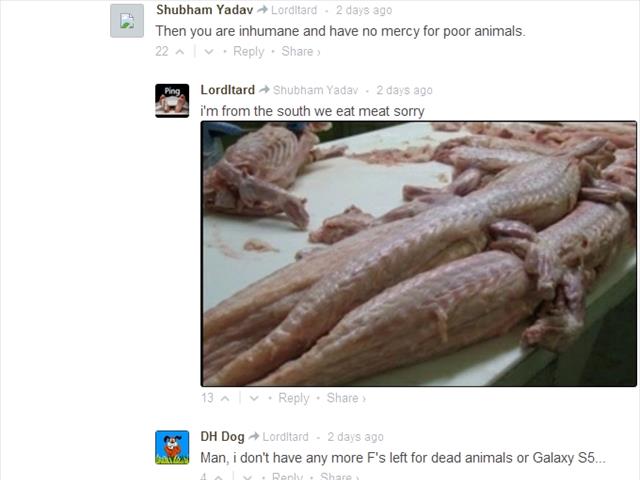
Task: Open LordItard comment's 2 days ago permalink
Action: (404, 90)
